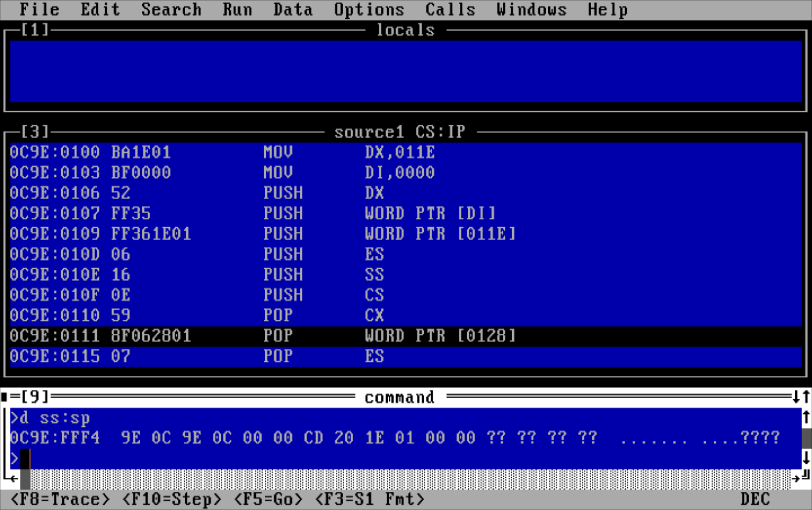Click the F10=Step status bar button
The height and width of the screenshot is (510, 812).
click(x=172, y=499)
